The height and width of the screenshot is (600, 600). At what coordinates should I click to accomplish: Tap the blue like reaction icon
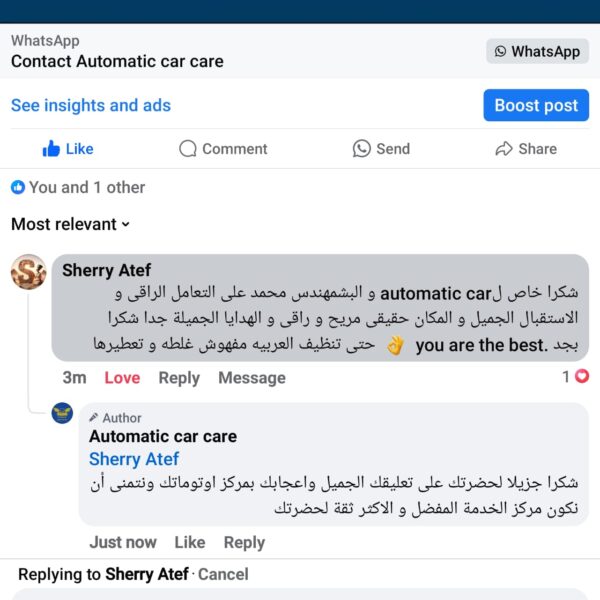[18, 187]
